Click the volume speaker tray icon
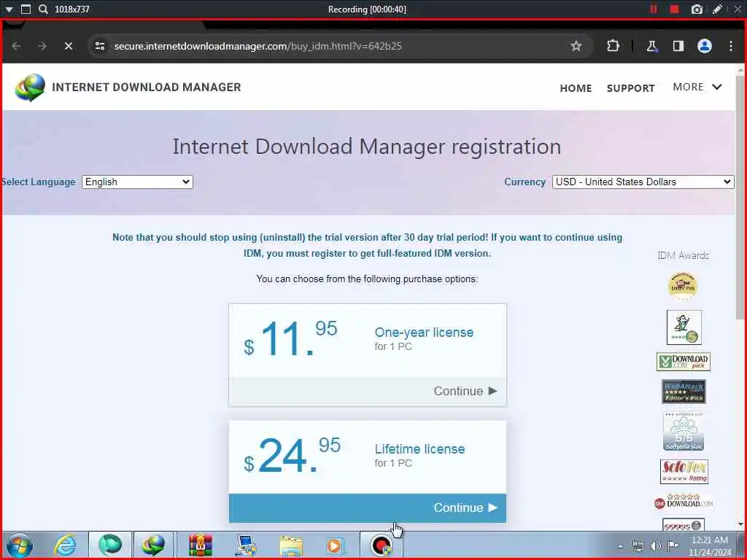Image resolution: width=747 pixels, height=560 pixels. (x=655, y=545)
